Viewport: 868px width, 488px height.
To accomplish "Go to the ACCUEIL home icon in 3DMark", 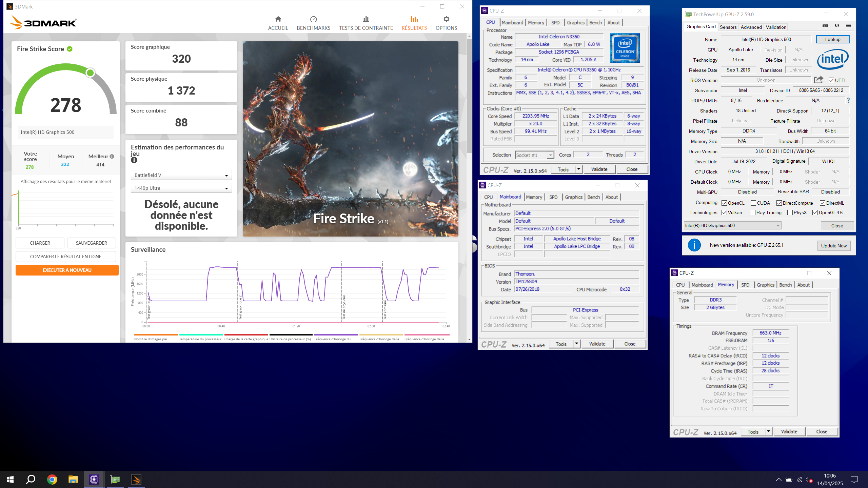I will 278,19.
